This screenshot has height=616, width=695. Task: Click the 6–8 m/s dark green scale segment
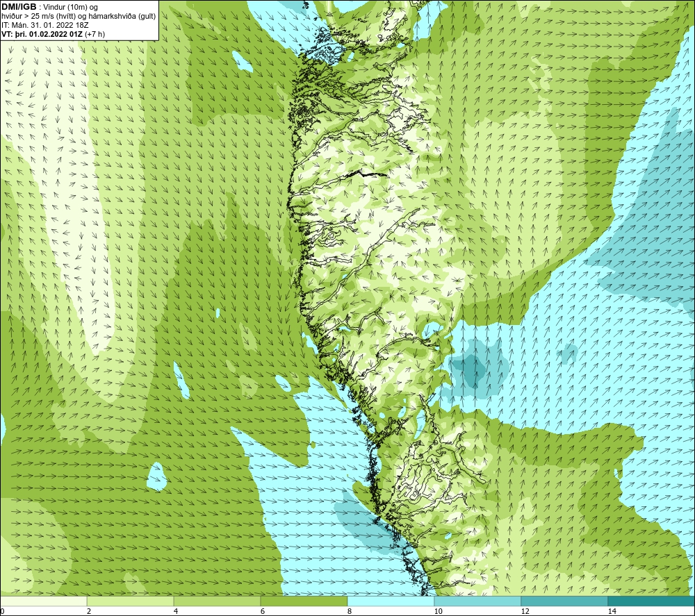304,601
